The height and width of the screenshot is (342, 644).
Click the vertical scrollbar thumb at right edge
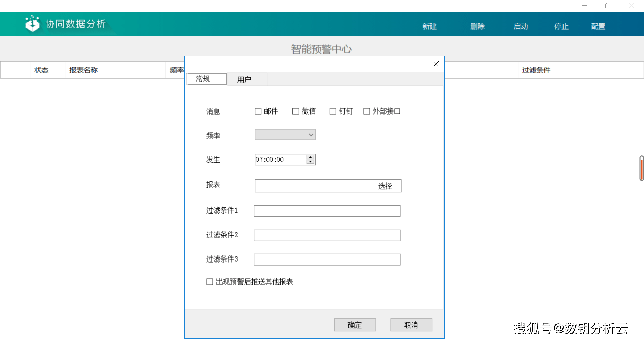click(641, 168)
